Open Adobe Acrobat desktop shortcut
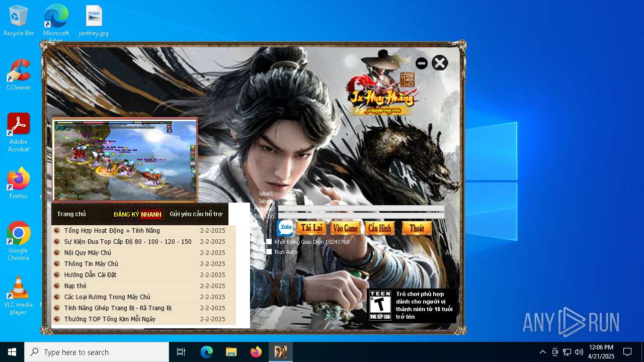 pyautogui.click(x=19, y=133)
